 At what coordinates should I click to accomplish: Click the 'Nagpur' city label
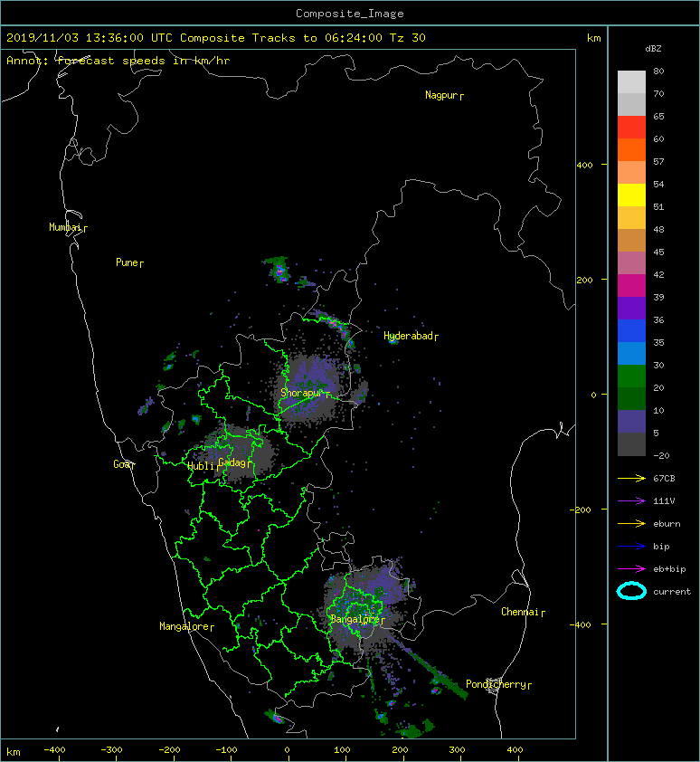click(441, 95)
